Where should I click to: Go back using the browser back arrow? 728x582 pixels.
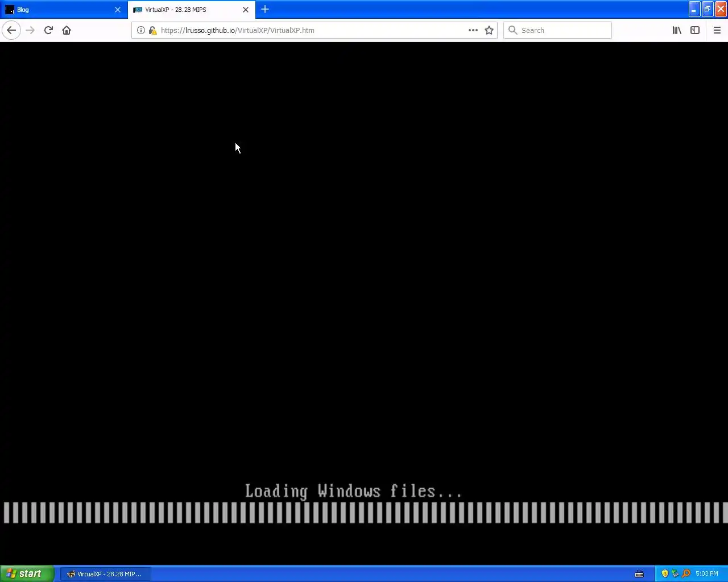pos(11,30)
